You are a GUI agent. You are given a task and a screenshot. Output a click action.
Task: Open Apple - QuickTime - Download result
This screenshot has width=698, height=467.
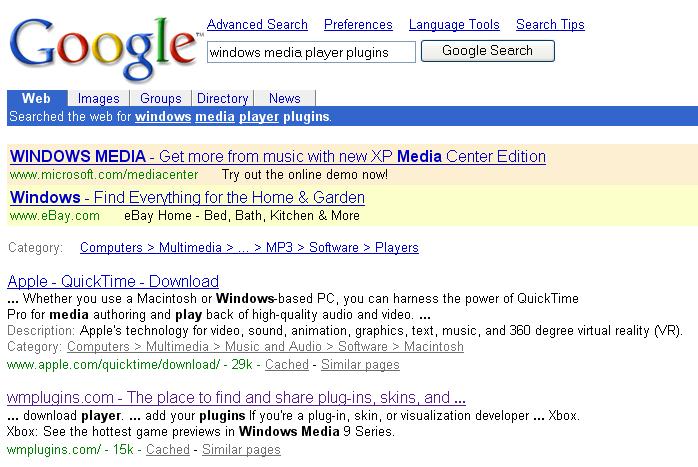pos(113,281)
